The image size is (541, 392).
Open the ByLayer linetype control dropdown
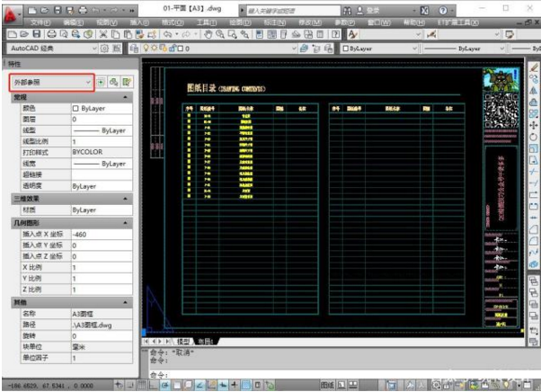tap(464, 49)
